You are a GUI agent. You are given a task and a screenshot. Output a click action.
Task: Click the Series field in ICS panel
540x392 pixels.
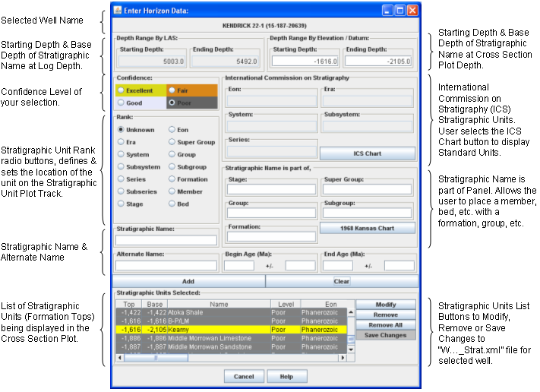click(272, 152)
